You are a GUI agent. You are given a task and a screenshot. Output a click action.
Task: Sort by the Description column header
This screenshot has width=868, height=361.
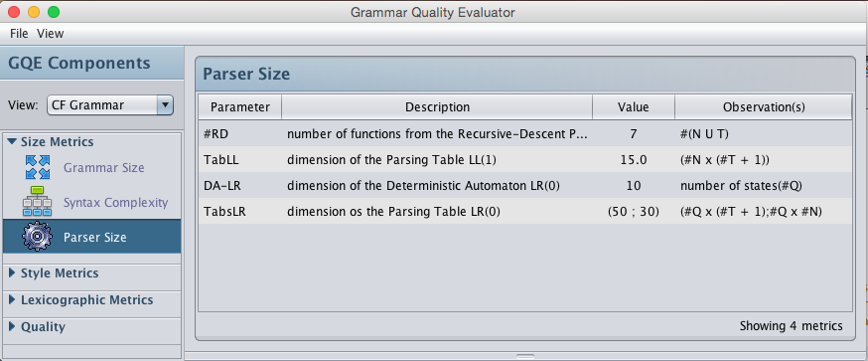click(437, 107)
